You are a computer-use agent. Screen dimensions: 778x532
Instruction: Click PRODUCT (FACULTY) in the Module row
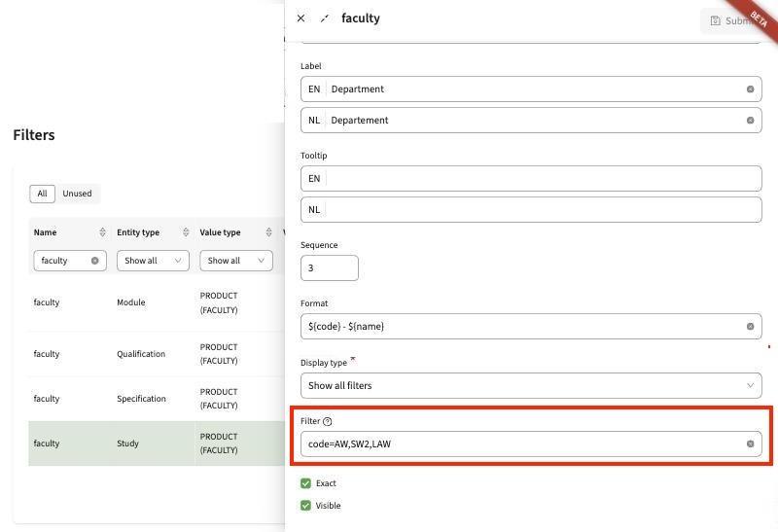(x=219, y=302)
